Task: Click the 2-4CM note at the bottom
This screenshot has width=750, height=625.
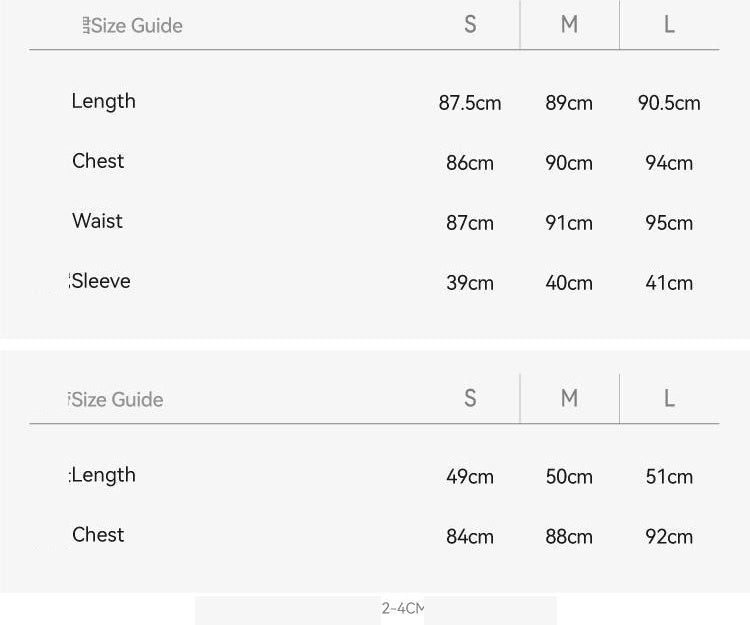Action: [x=403, y=608]
